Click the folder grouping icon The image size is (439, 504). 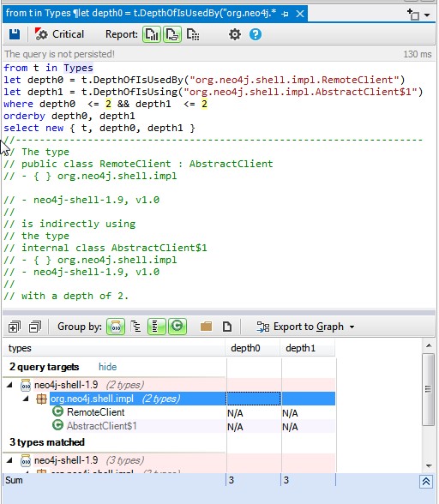(206, 327)
